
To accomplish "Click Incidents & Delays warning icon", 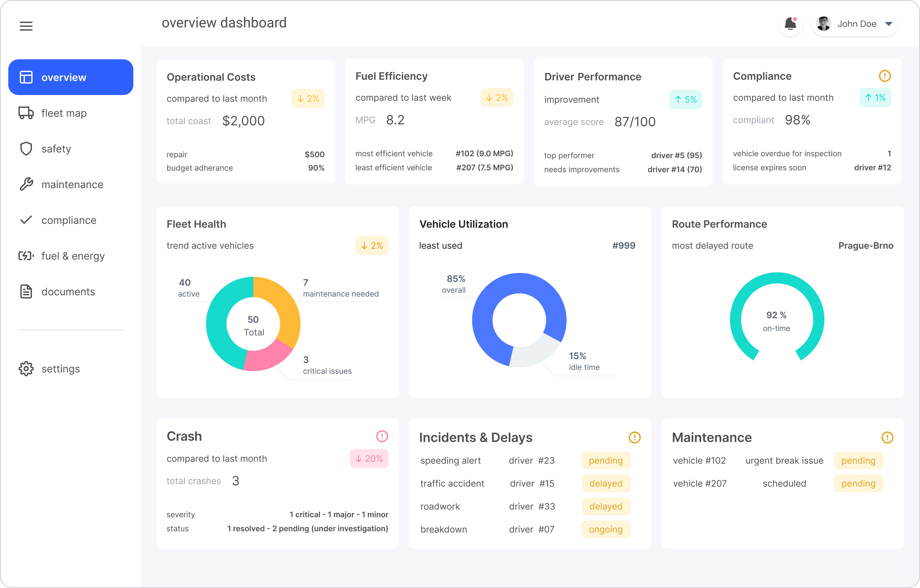I will (x=634, y=437).
